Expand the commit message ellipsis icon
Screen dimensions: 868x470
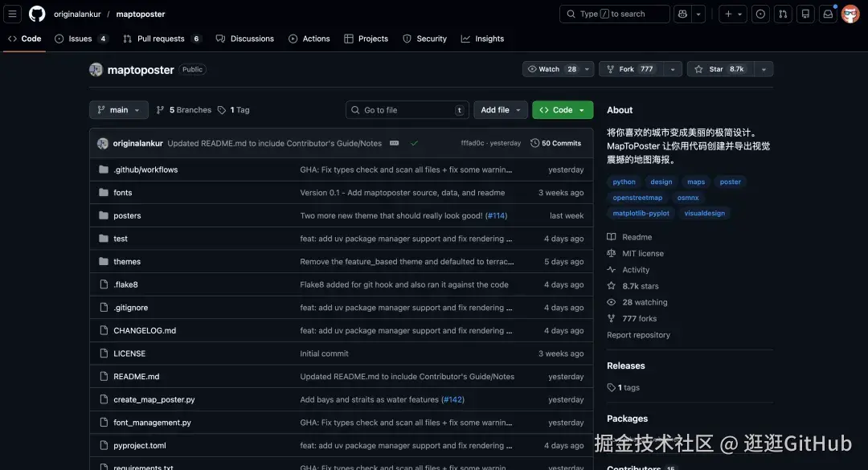[x=394, y=143]
